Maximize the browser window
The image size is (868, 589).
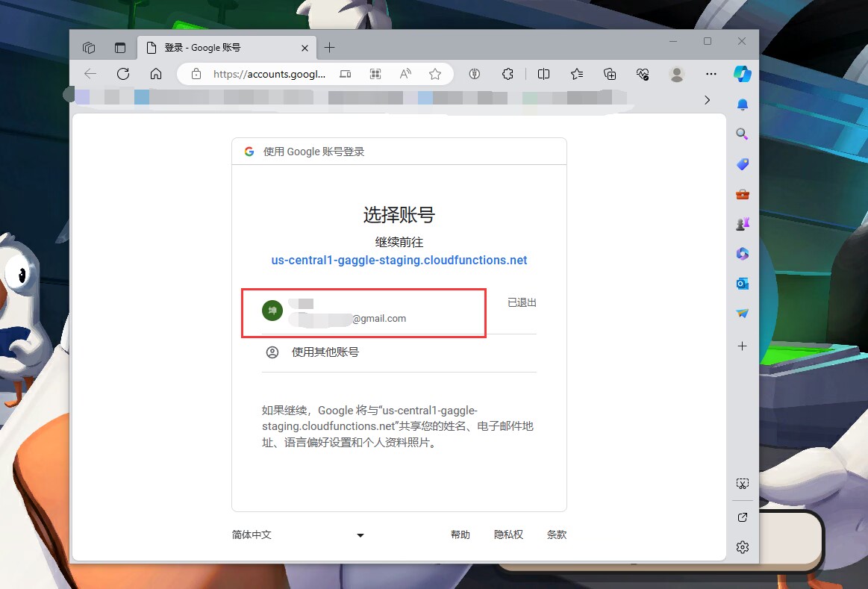[708, 41]
